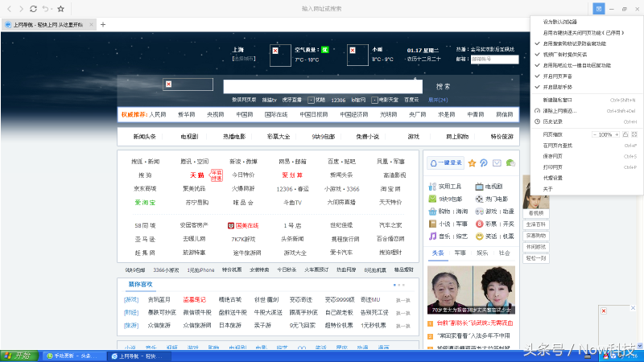This screenshot has width=644, height=362.
Task: Click the 实用工具 tools icon
Action: pos(432,187)
